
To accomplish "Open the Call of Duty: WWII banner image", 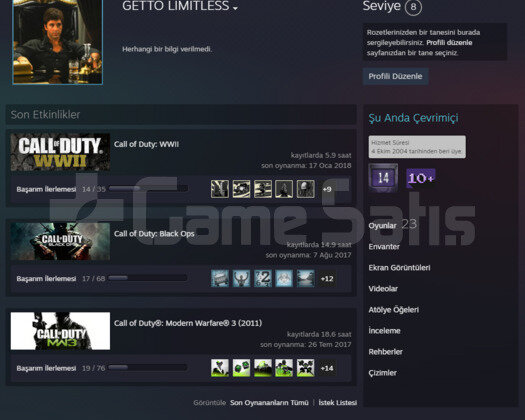I will point(60,152).
